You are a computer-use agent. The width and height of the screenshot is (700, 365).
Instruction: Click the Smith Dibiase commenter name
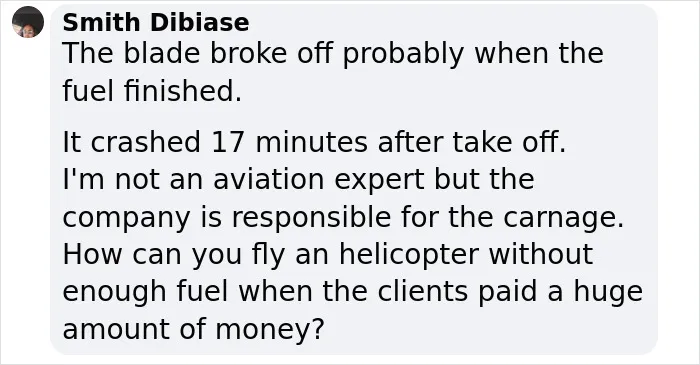(156, 22)
